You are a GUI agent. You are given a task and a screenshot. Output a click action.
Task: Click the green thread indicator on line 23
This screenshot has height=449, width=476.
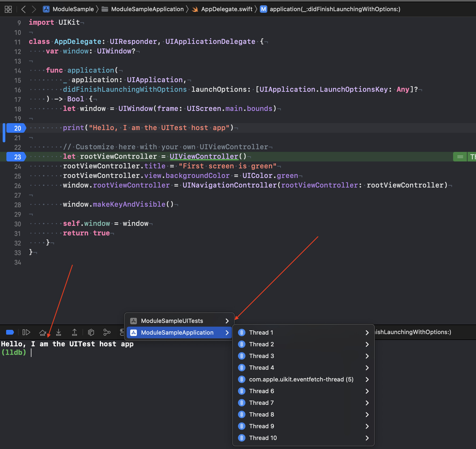(x=460, y=157)
